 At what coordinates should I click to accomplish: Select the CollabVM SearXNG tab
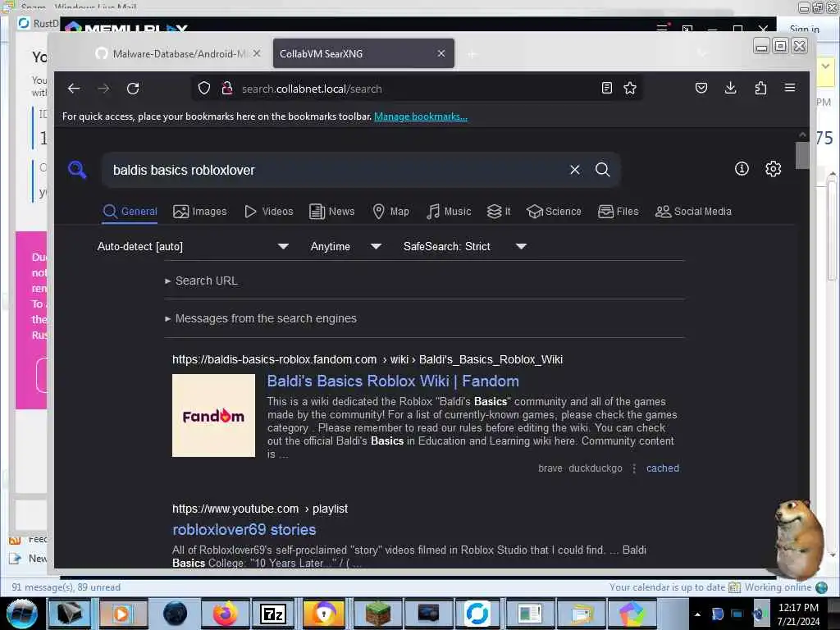coord(363,53)
